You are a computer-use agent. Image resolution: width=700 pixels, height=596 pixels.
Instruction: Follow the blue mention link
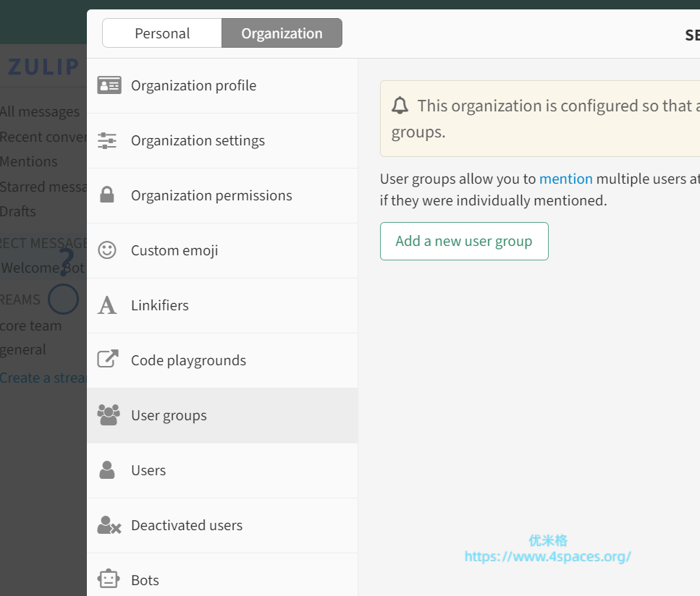565,179
